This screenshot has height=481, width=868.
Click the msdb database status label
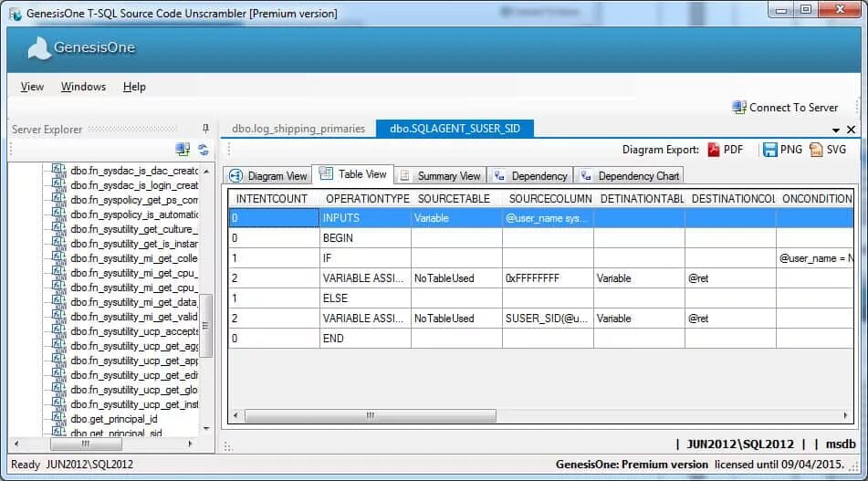click(841, 444)
